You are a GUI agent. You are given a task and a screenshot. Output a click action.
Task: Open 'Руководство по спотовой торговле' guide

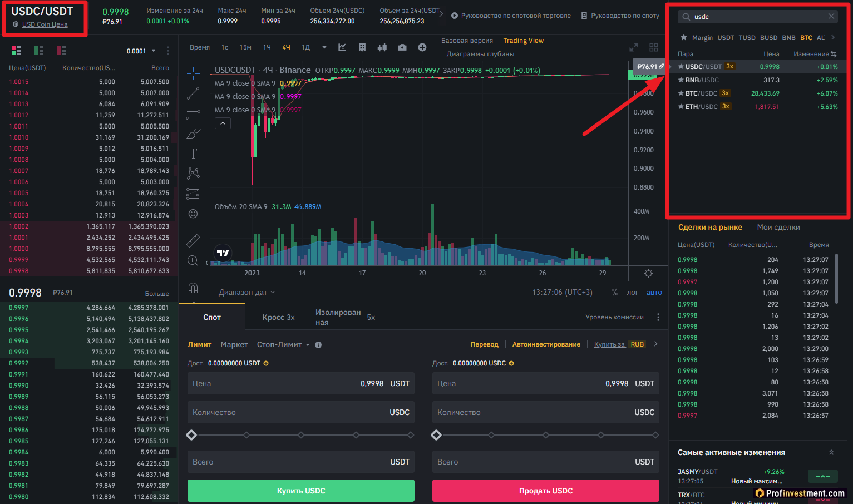(516, 16)
